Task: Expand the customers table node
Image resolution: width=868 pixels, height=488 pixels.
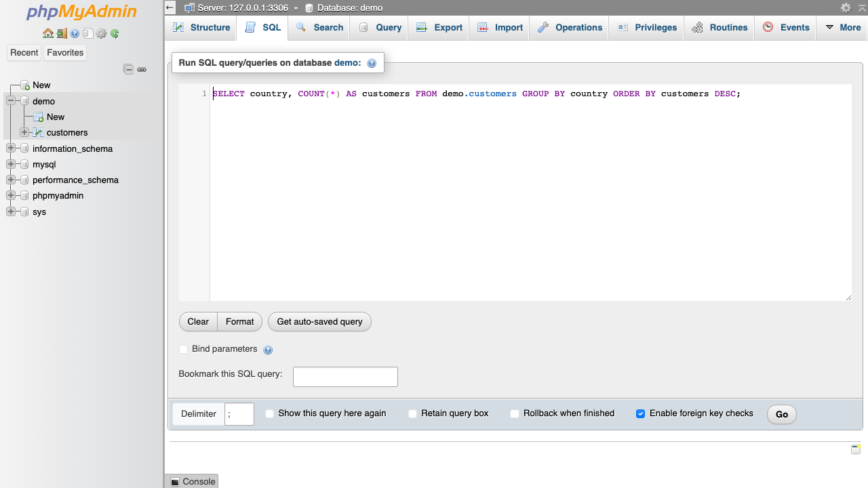Action: click(24, 132)
